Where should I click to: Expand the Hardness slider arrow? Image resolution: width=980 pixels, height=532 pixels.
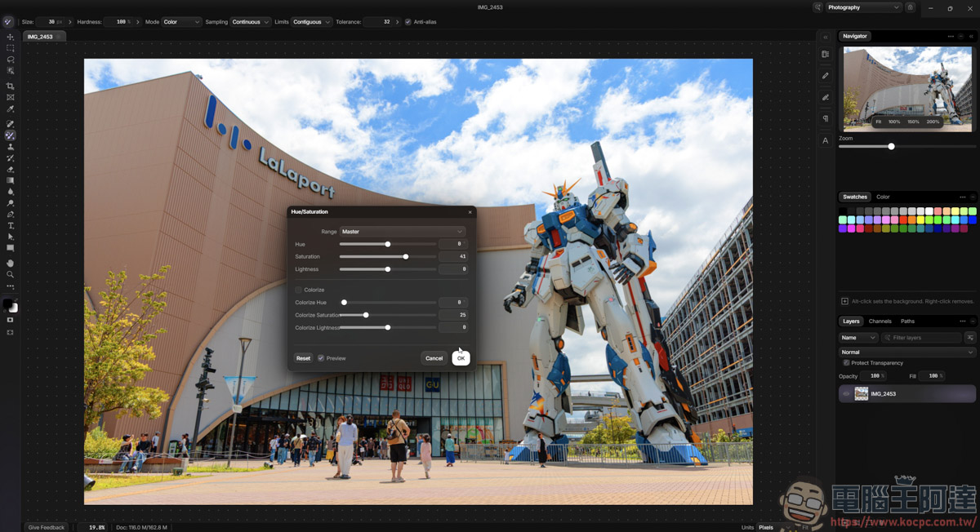click(x=137, y=22)
